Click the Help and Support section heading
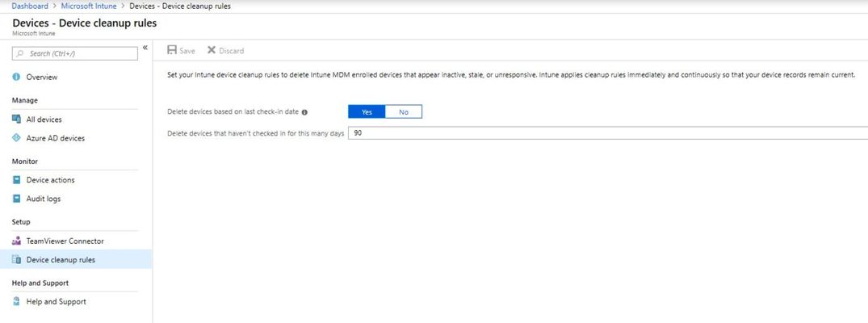This screenshot has height=323, width=868. click(40, 283)
